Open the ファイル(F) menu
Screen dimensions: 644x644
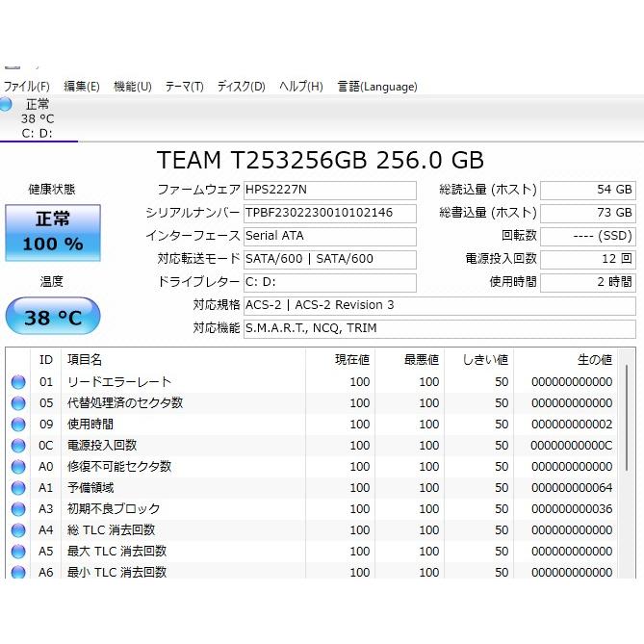coord(27,87)
